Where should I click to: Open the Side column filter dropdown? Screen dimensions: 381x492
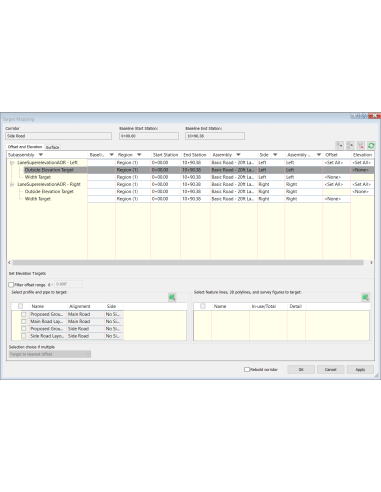coord(275,155)
